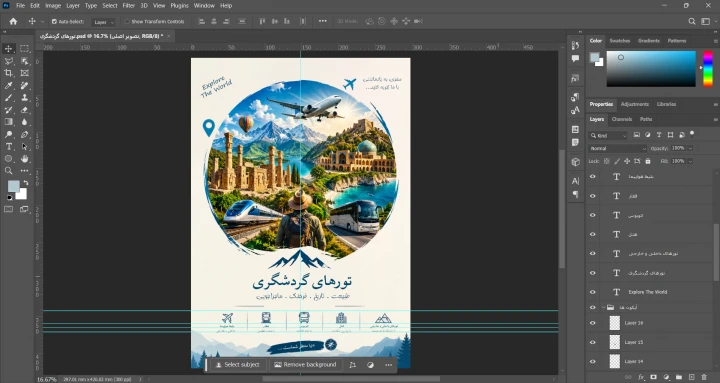Click the Select subject button
The width and height of the screenshot is (720, 383).
point(237,365)
